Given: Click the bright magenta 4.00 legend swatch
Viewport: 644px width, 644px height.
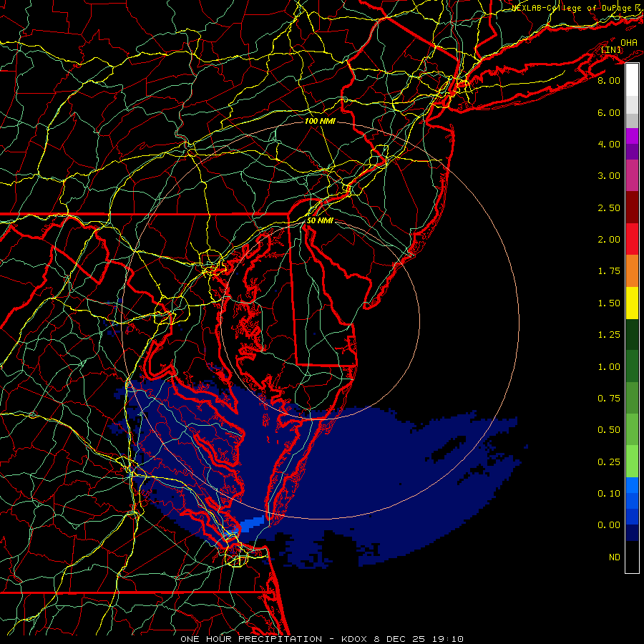Looking at the screenshot, I should pos(632,136).
